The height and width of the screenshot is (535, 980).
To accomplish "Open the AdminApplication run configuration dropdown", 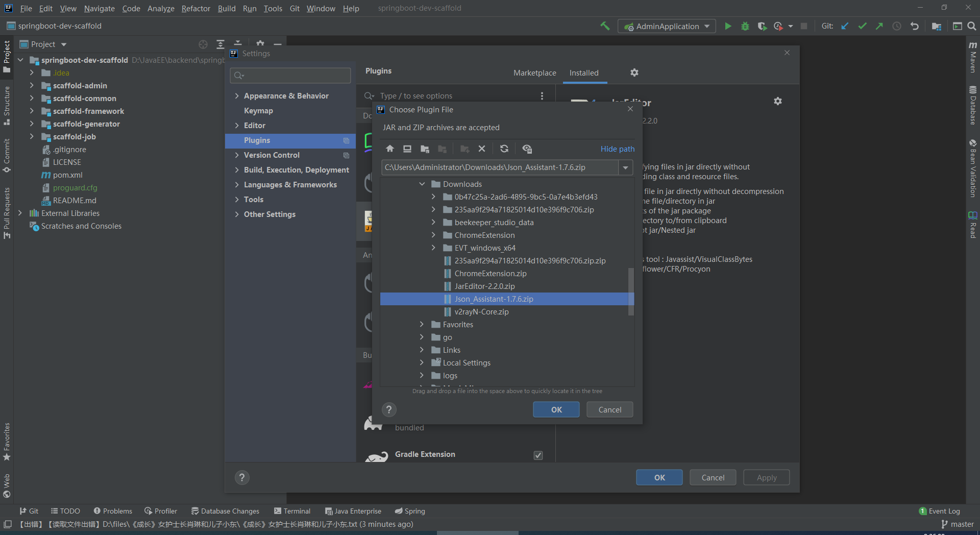I will pos(707,26).
